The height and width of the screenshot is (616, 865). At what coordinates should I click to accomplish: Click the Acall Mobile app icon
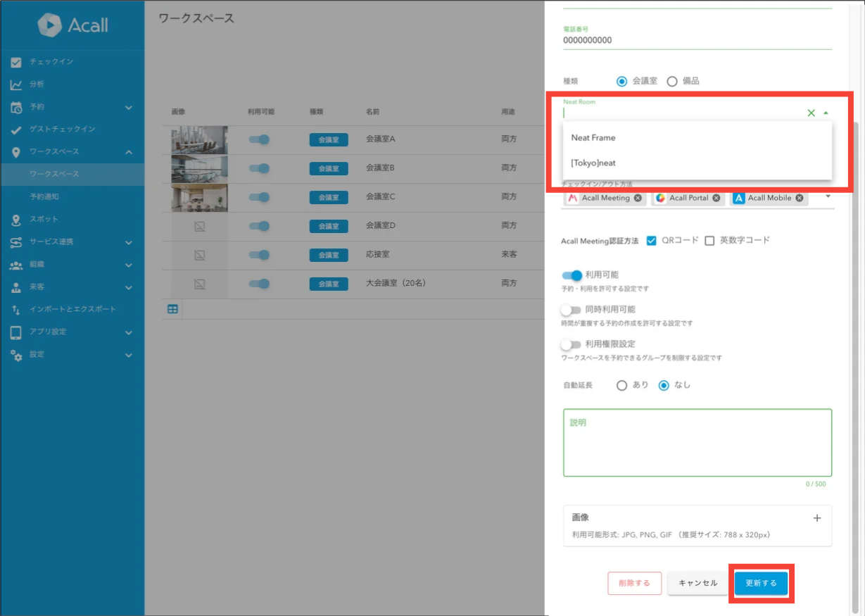pyautogui.click(x=739, y=199)
